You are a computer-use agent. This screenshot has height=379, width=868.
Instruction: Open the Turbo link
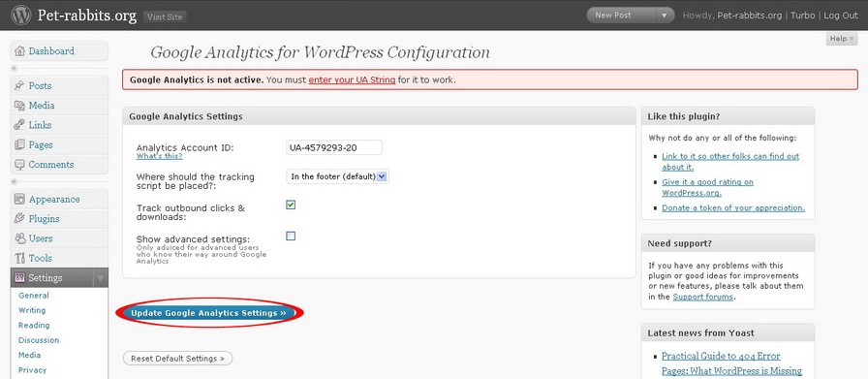pyautogui.click(x=802, y=16)
